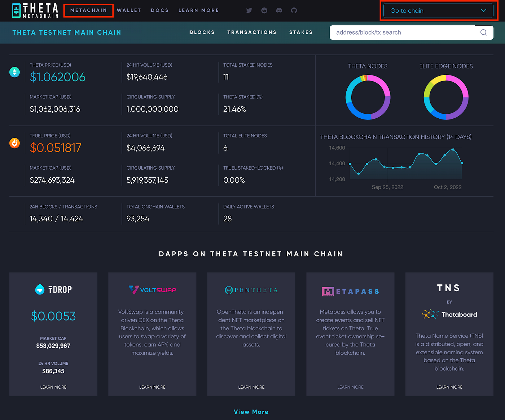Click the THETA price $1.062006
Viewport: 505px width, 420px height.
click(58, 77)
